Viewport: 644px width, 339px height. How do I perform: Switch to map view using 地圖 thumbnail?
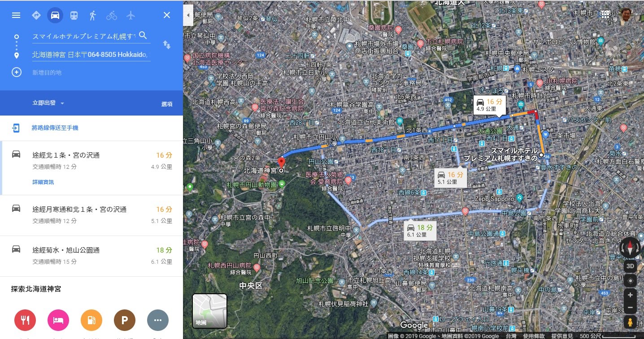tap(209, 311)
